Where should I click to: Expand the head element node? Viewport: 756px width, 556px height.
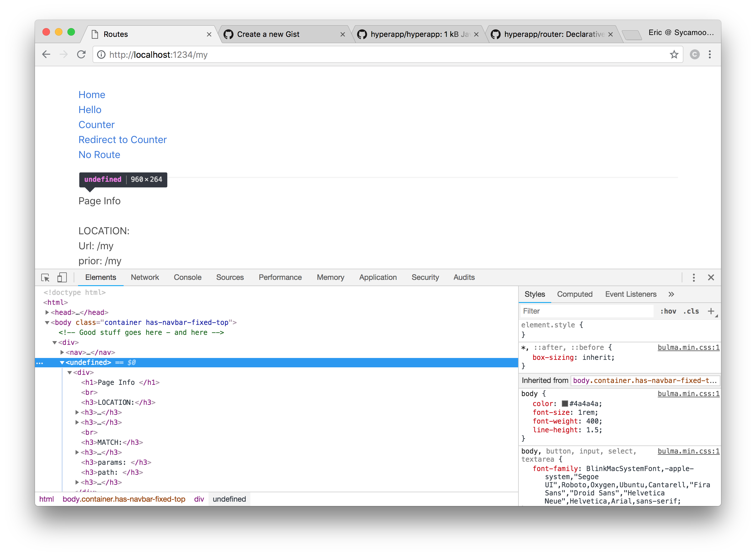[47, 313]
